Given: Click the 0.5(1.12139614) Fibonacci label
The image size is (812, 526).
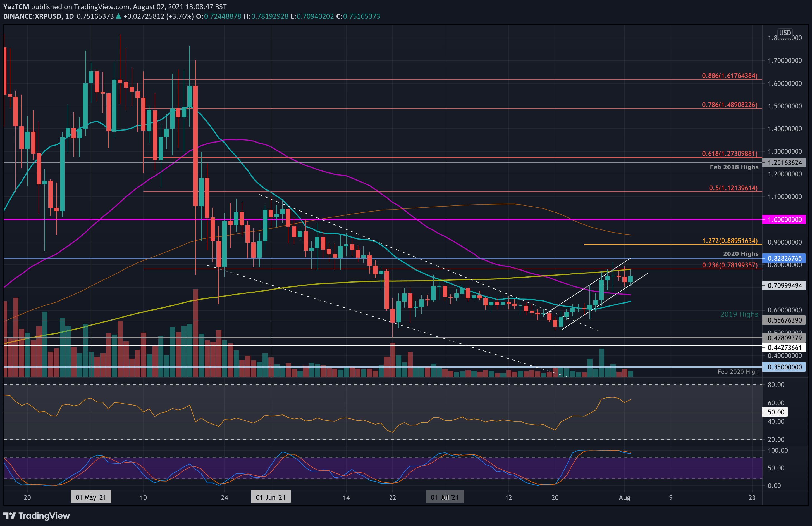Looking at the screenshot, I should pyautogui.click(x=733, y=188).
